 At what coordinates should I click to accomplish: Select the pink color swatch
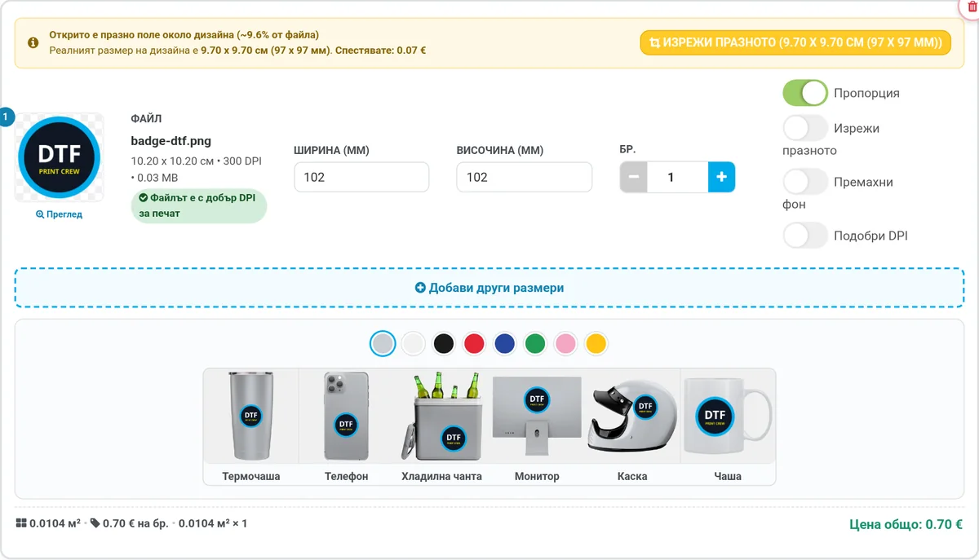pos(566,344)
